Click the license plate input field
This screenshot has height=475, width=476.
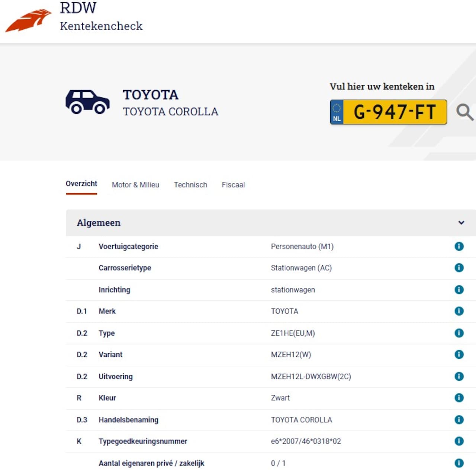[394, 112]
